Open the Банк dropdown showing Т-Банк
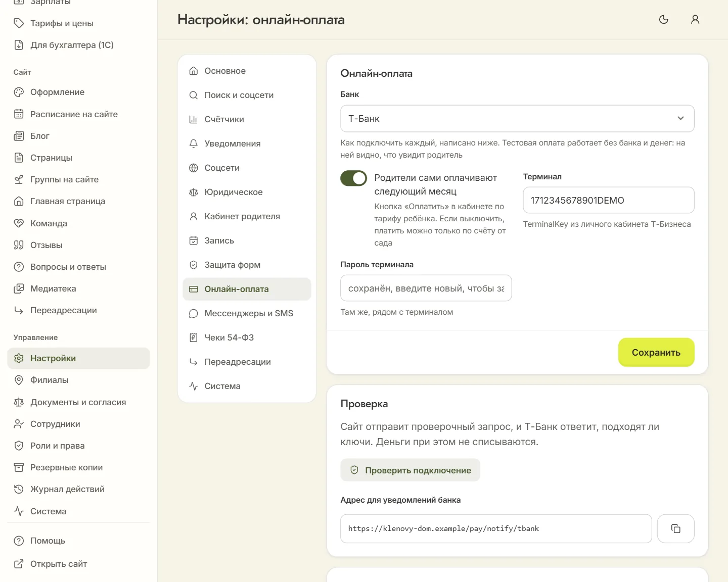This screenshot has height=582, width=728. 517,119
